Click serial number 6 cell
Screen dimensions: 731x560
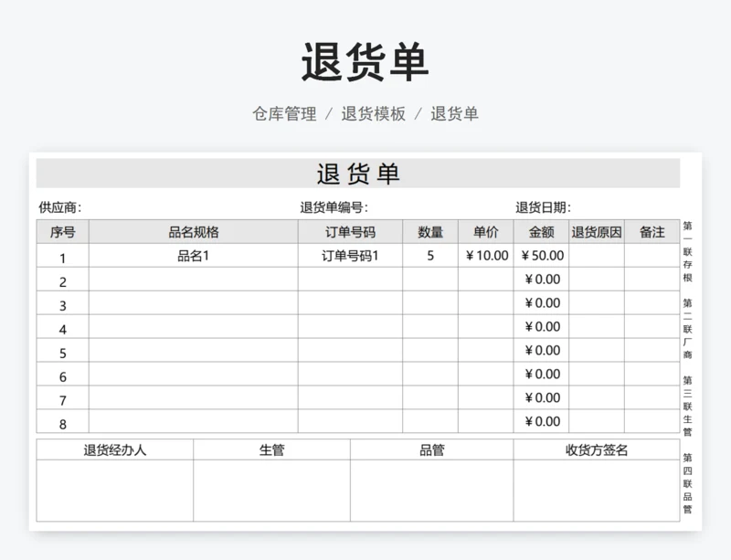point(62,374)
